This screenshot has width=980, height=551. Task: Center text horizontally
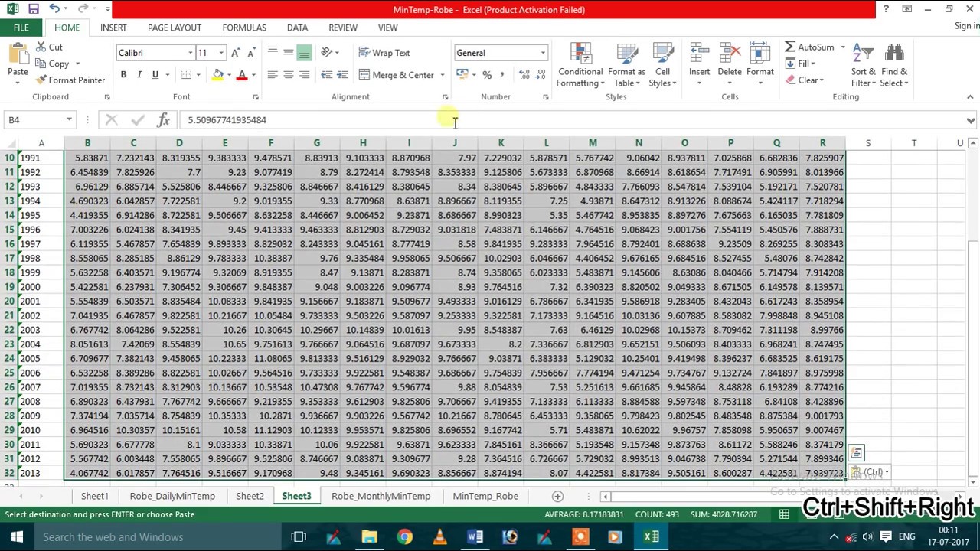(289, 75)
